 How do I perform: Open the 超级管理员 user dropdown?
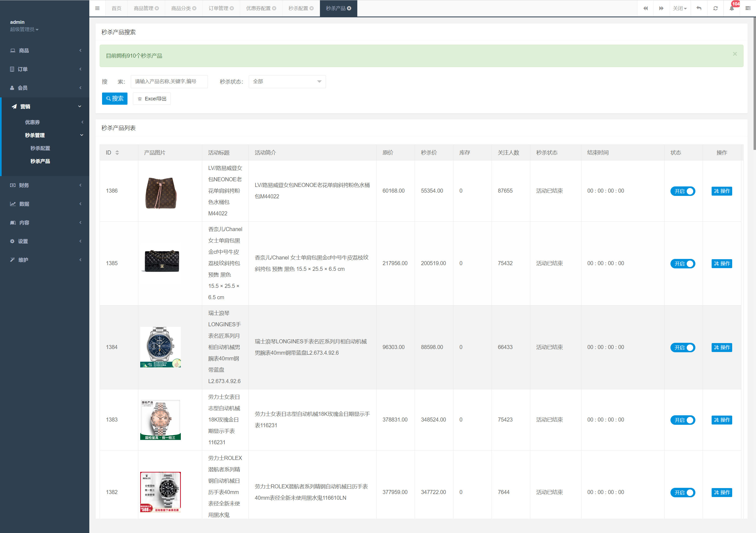[24, 29]
